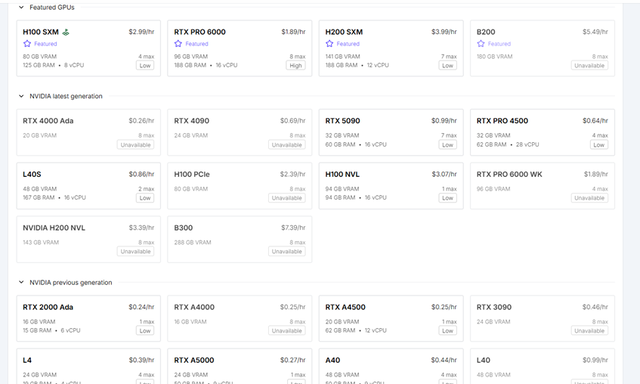This screenshot has width=640, height=384.
Task: Click the Unavailable badge on RTX 4000 Ada
Action: (136, 145)
